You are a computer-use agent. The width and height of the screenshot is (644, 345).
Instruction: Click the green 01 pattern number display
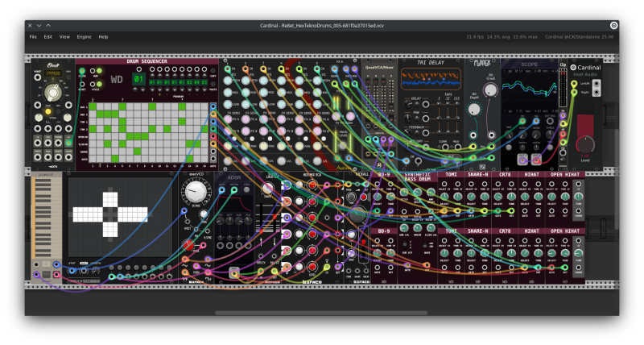click(x=138, y=81)
